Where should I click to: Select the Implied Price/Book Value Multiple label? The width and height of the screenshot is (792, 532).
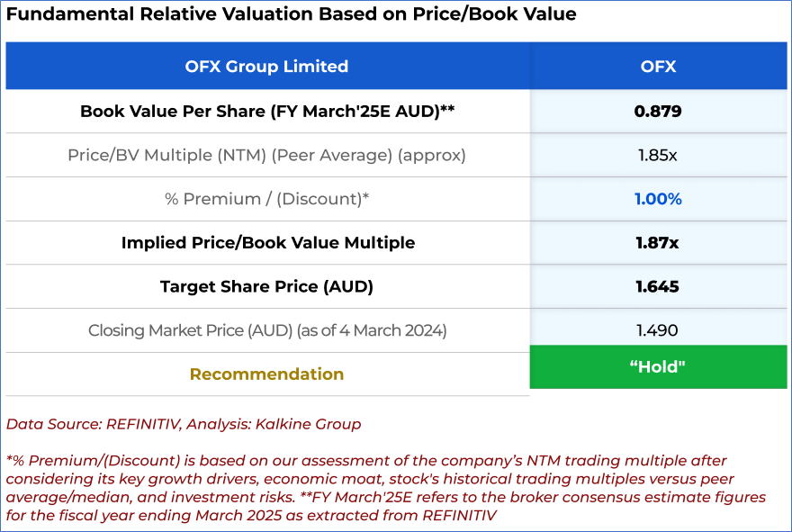[x=267, y=243]
